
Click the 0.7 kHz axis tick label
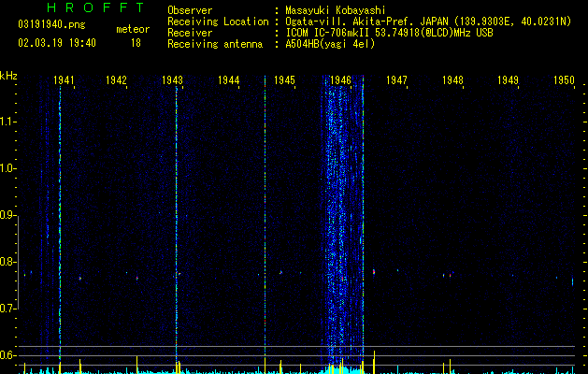(7, 309)
